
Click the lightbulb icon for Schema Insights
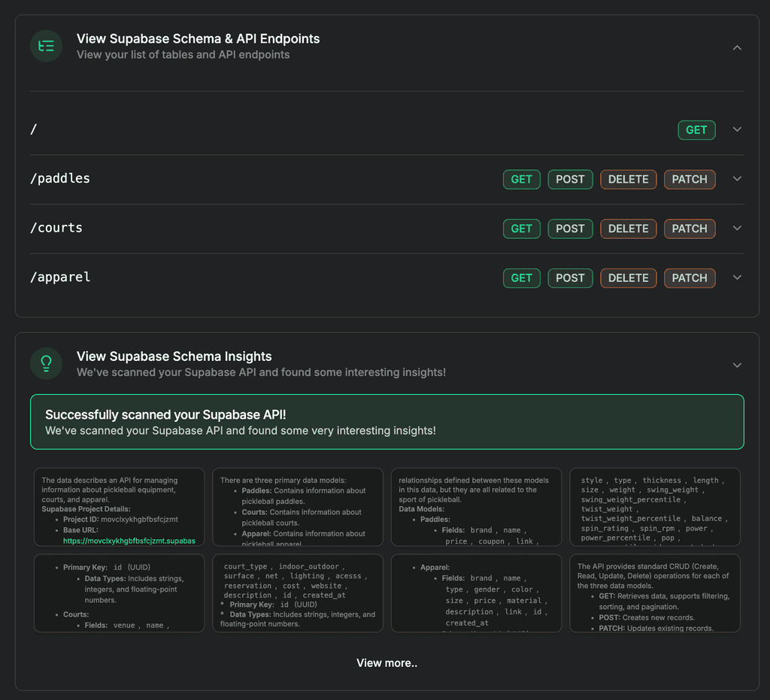[x=46, y=363]
